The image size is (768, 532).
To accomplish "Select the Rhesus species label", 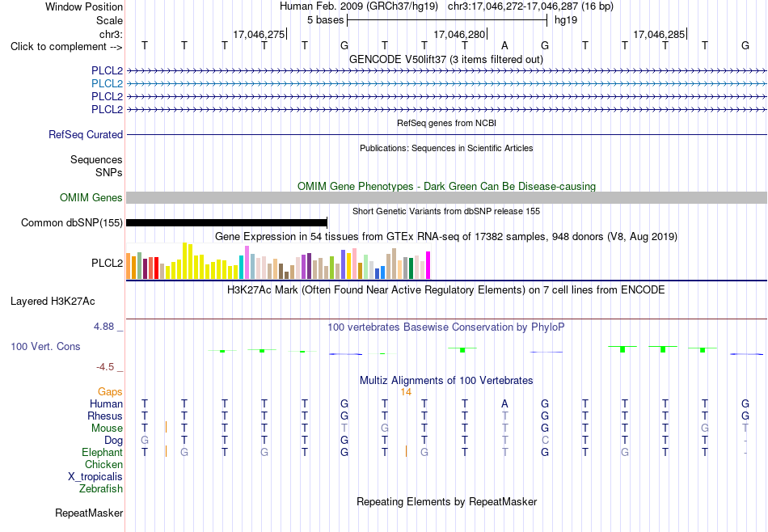I will (x=105, y=416).
